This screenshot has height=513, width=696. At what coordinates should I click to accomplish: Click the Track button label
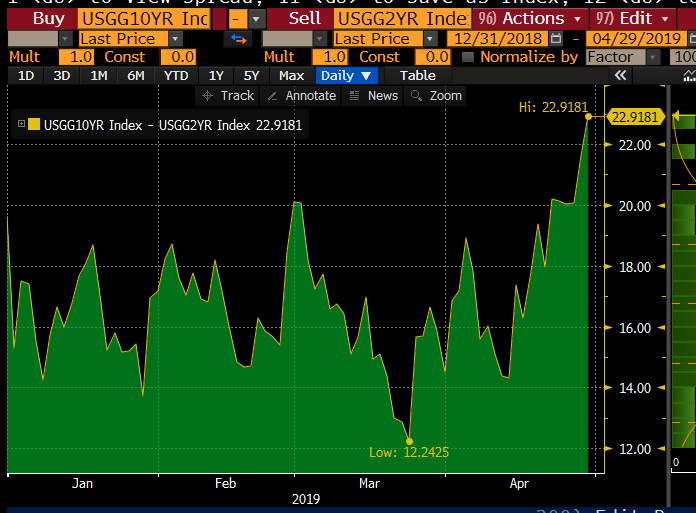pos(237,96)
